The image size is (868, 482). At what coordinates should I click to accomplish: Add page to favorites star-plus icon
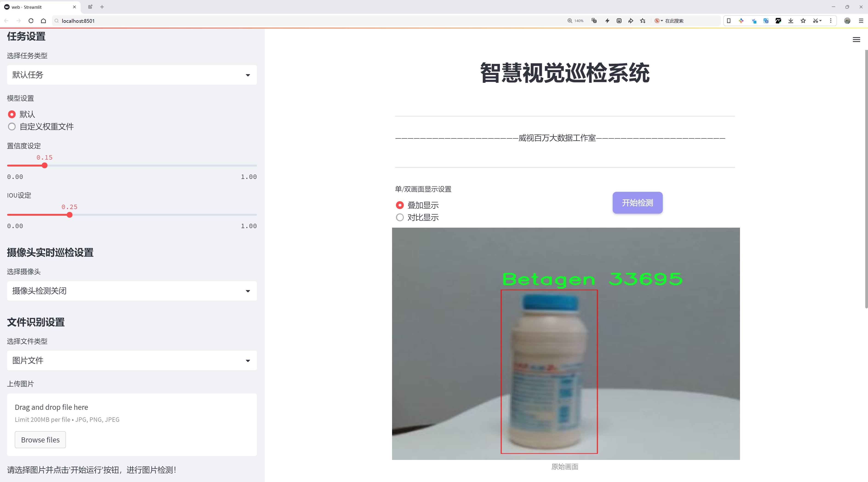[x=643, y=21]
